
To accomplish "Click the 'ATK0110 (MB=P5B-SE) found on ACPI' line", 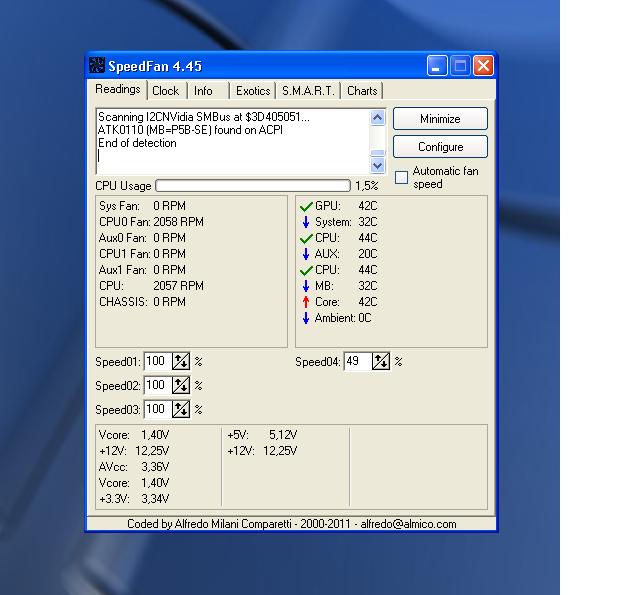I will 190,130.
